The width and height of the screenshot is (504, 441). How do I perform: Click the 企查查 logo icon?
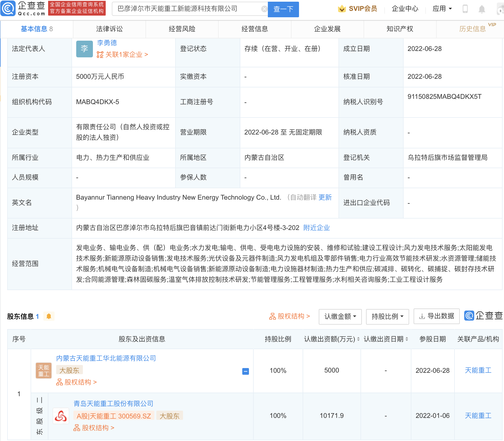(8, 9)
